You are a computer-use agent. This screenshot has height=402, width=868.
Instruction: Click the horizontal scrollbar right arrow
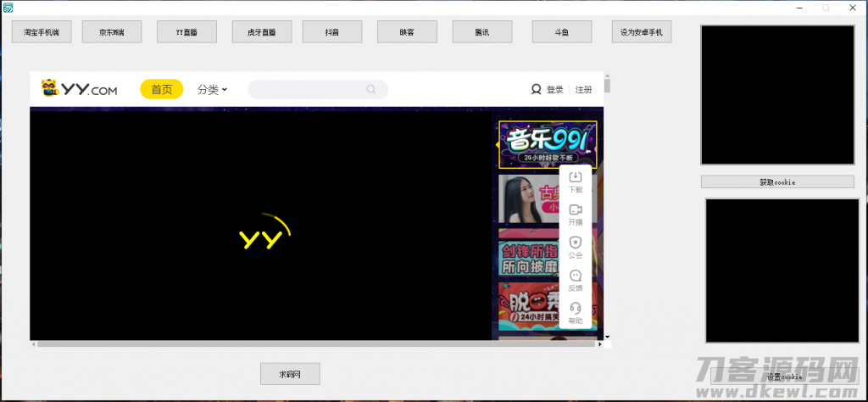(599, 344)
